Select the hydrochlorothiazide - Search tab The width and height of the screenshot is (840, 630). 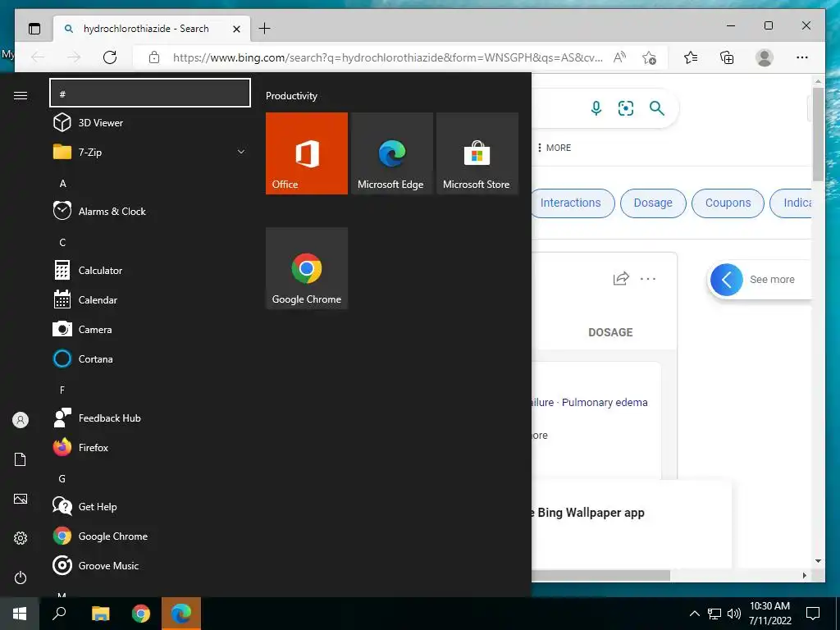tap(146, 29)
